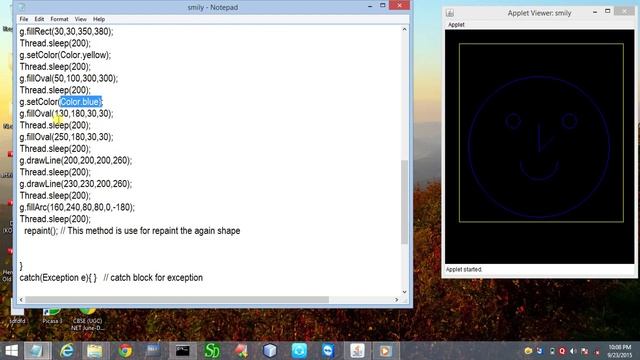Click Notepad vertical scrollbar up arrow
Image resolution: width=640 pixels, height=360 pixels.
tap(404, 29)
